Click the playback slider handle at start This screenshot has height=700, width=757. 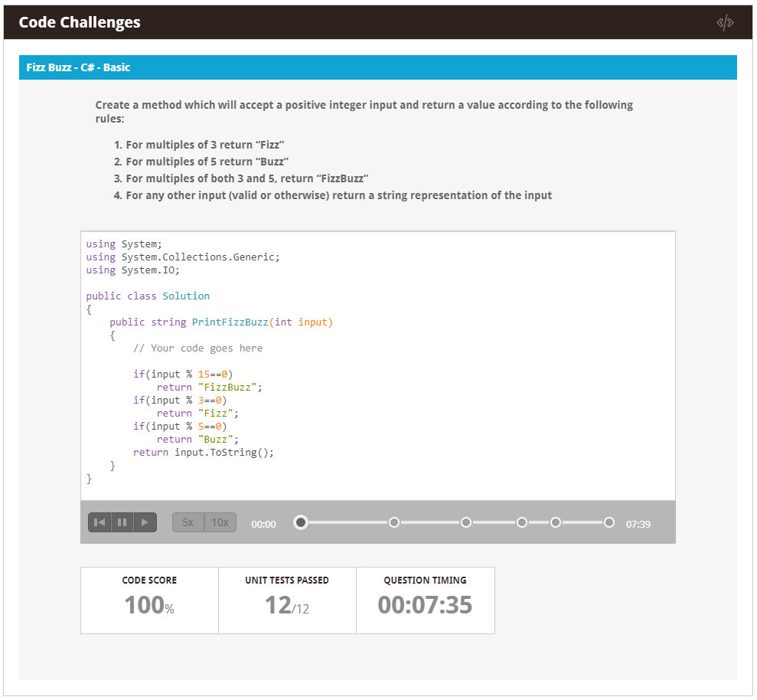tap(301, 522)
